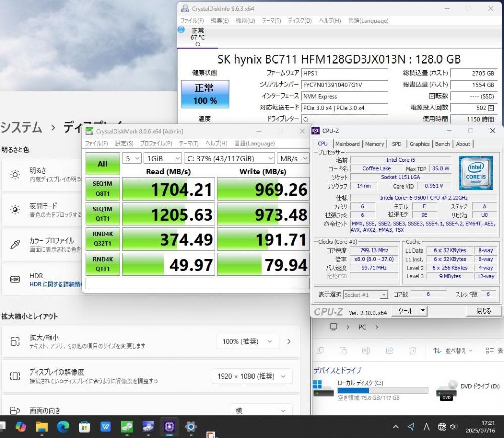The width and height of the screenshot is (504, 438).
Task: Click Explorer's paste toolbar icon
Action: pyautogui.click(x=343, y=351)
